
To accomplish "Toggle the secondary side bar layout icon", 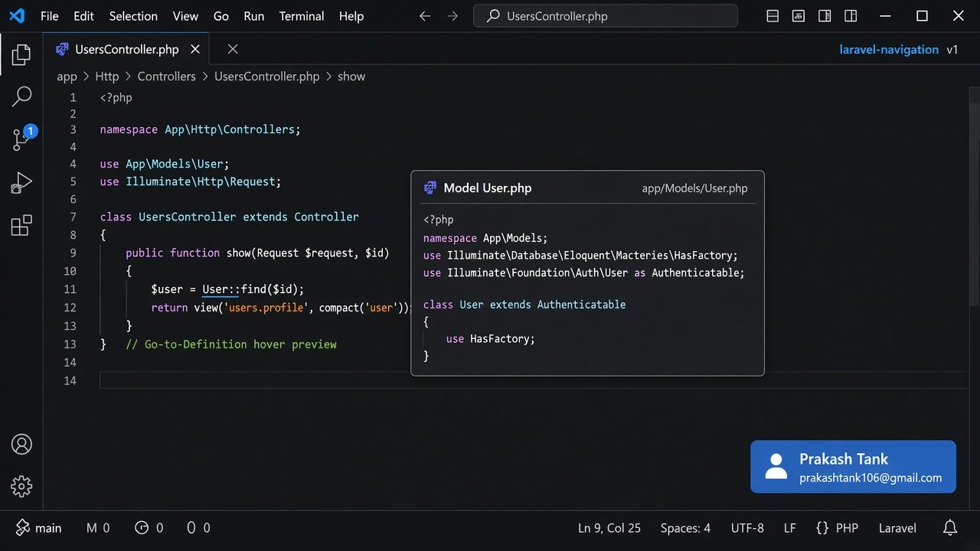I will click(x=825, y=16).
